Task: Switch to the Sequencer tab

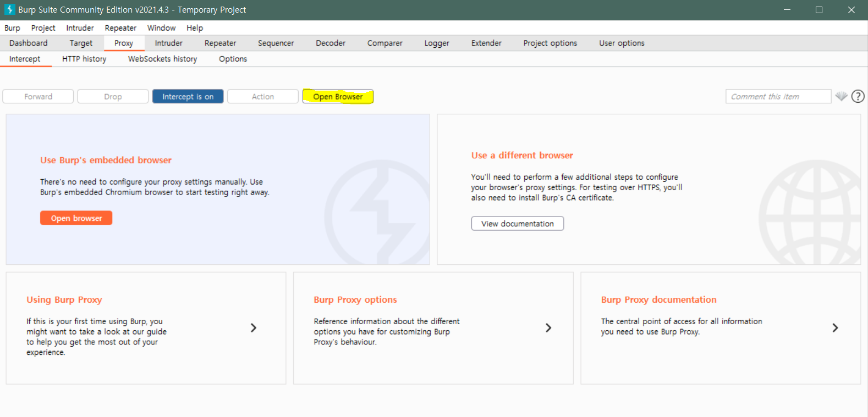Action: [276, 43]
